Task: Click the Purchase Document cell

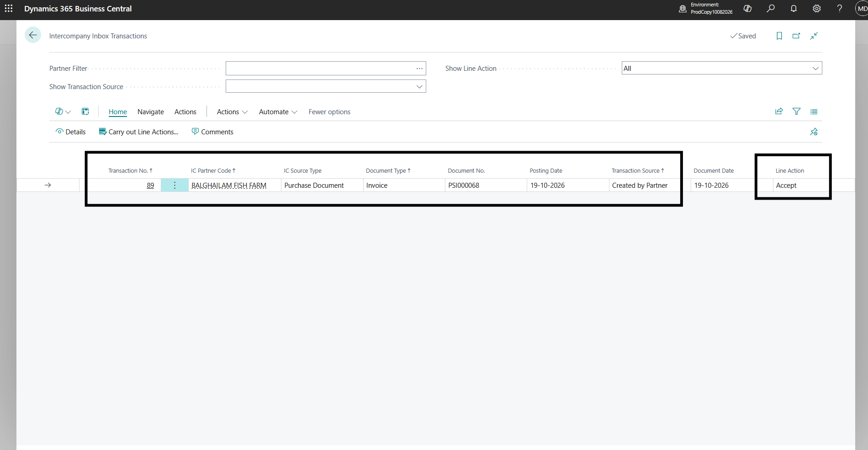Action: point(322,185)
